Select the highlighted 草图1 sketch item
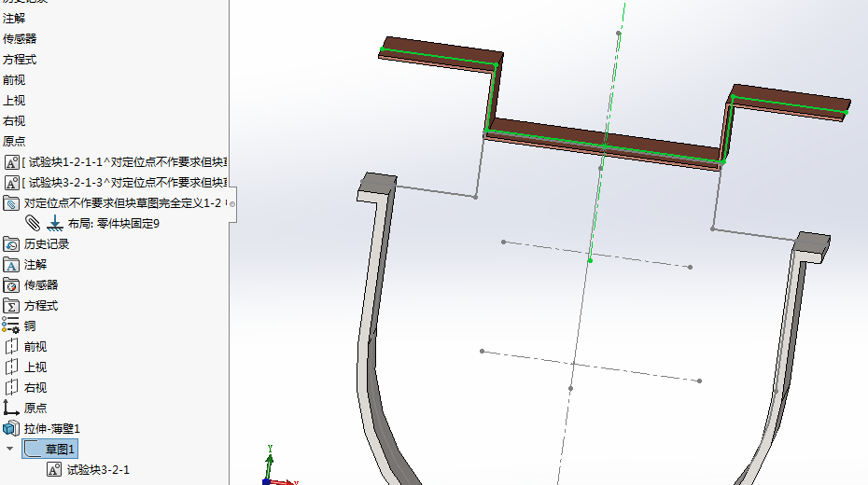 [60, 450]
